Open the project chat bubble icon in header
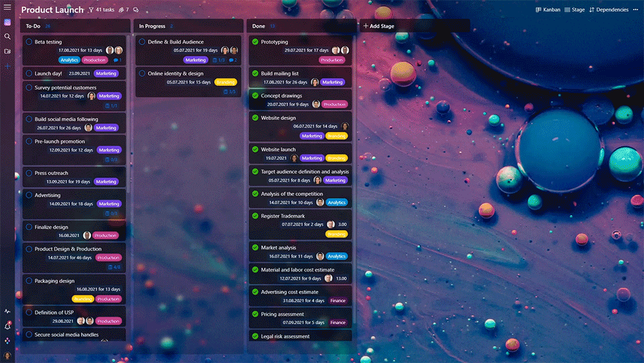This screenshot has width=644, height=363. (136, 10)
